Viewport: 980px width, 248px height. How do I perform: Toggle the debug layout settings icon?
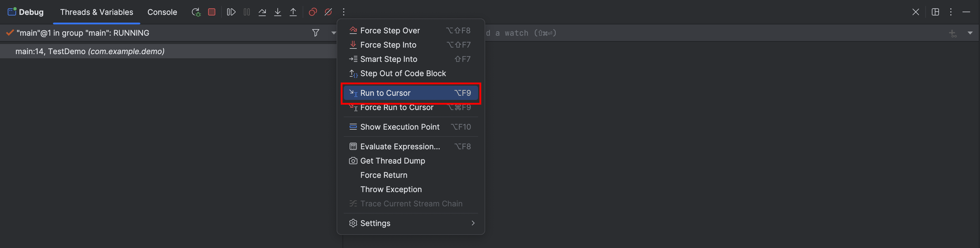[x=935, y=12]
